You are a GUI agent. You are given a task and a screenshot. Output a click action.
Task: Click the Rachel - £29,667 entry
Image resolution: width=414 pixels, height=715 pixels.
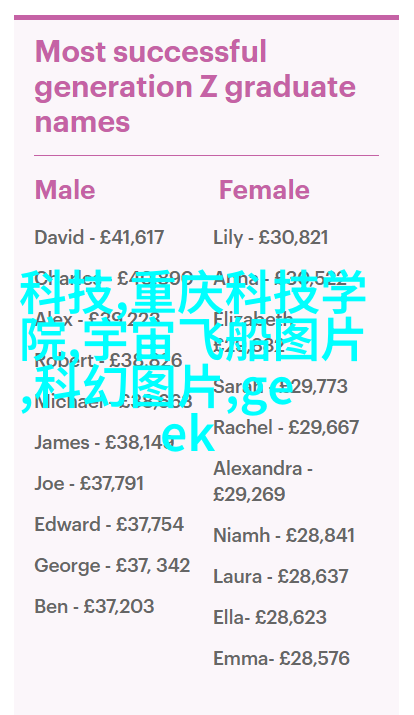[286, 427]
